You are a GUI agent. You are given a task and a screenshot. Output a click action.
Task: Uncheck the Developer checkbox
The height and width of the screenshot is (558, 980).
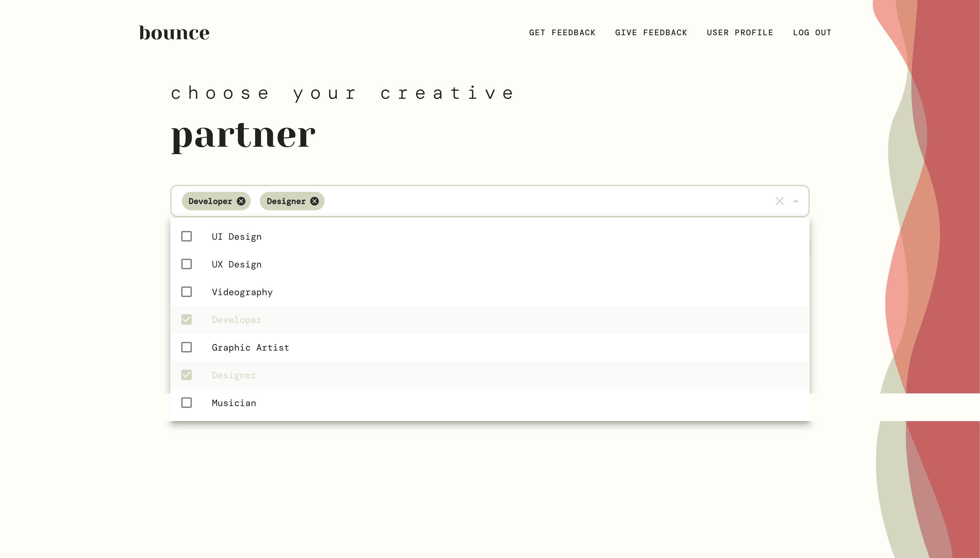coord(187,320)
